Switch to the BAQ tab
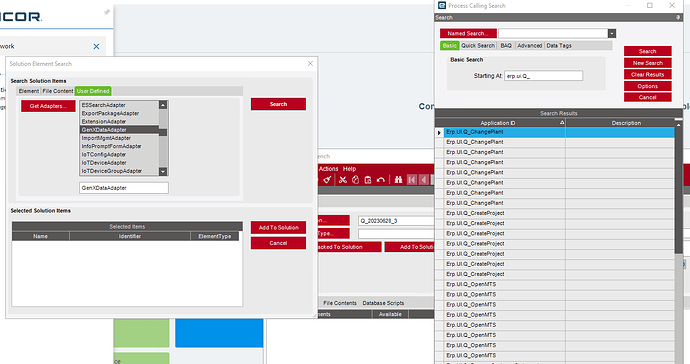 click(506, 46)
